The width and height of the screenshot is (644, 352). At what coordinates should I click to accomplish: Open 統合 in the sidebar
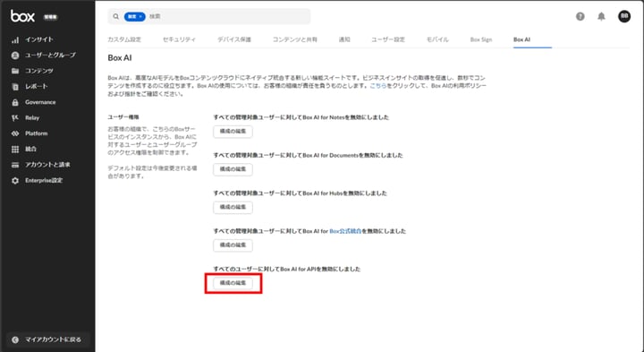coord(30,149)
